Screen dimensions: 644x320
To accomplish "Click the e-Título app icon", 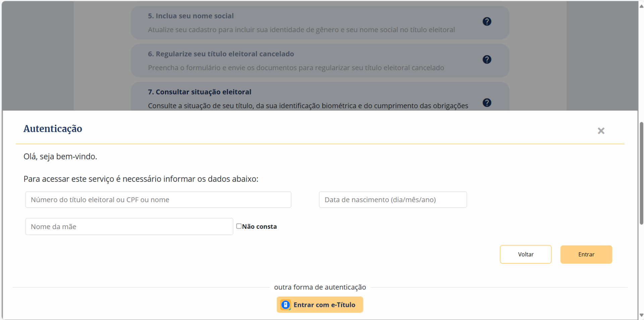I will coord(285,305).
